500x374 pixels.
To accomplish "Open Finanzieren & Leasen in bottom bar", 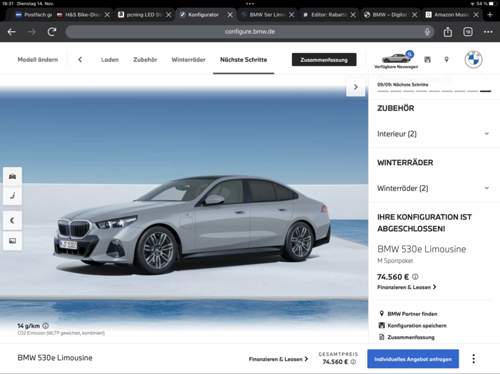I will tap(278, 359).
